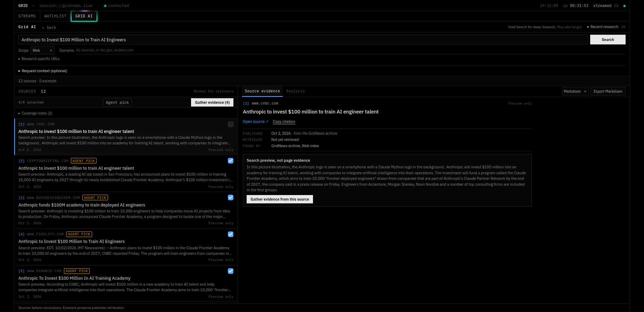Expand Request context (optional)

43,71
